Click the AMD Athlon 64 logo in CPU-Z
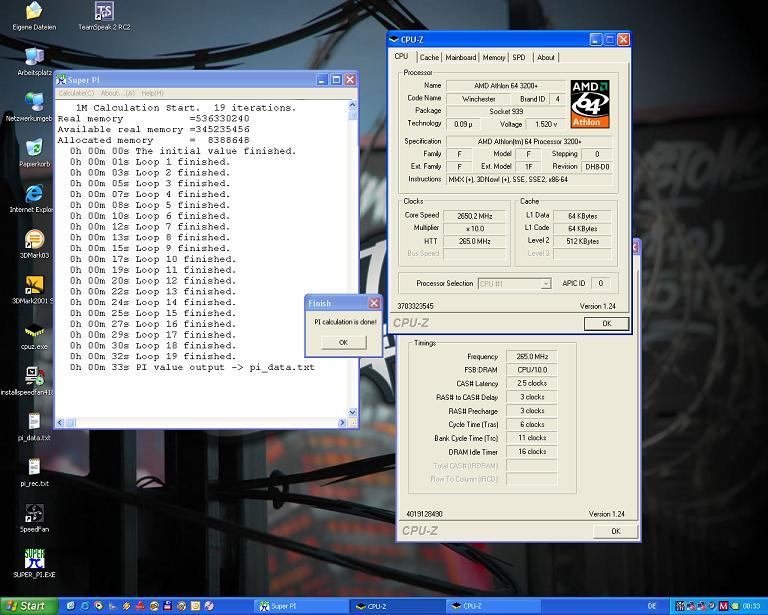768x615 pixels. (x=590, y=104)
